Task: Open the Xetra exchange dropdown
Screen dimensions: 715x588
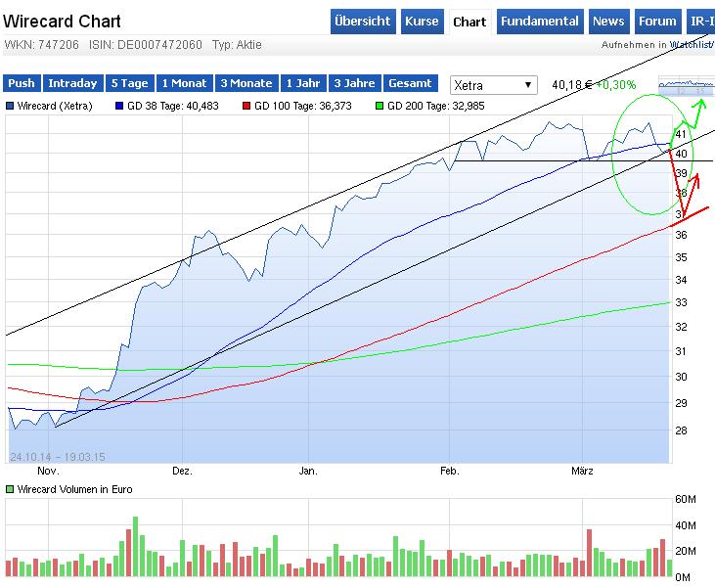Action: pyautogui.click(x=493, y=85)
